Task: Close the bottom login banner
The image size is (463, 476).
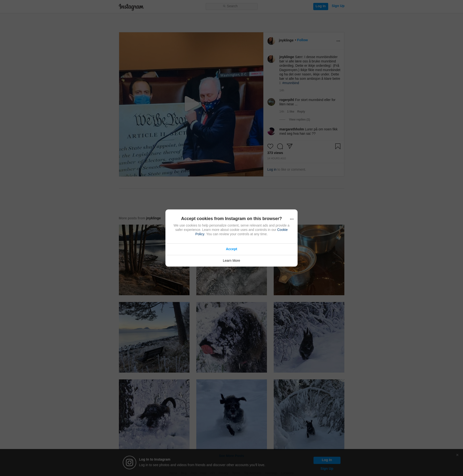Action: click(457, 455)
